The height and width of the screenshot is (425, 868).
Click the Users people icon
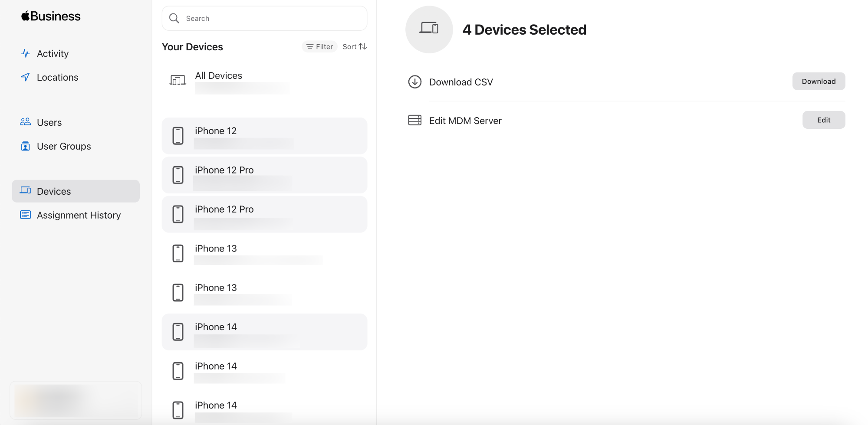click(26, 122)
